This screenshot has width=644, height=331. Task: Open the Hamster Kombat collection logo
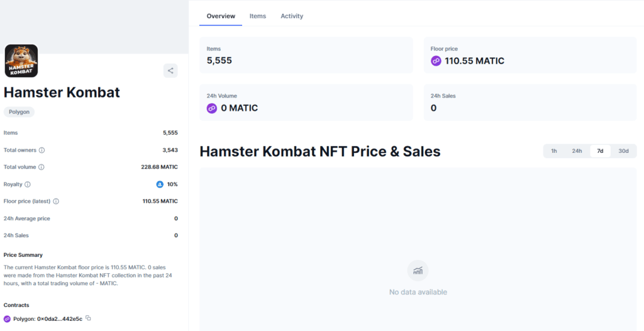[x=21, y=61]
